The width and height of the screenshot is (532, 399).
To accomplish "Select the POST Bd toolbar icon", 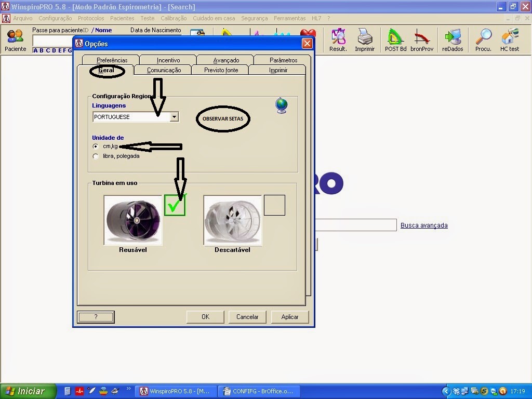I will pos(395,40).
